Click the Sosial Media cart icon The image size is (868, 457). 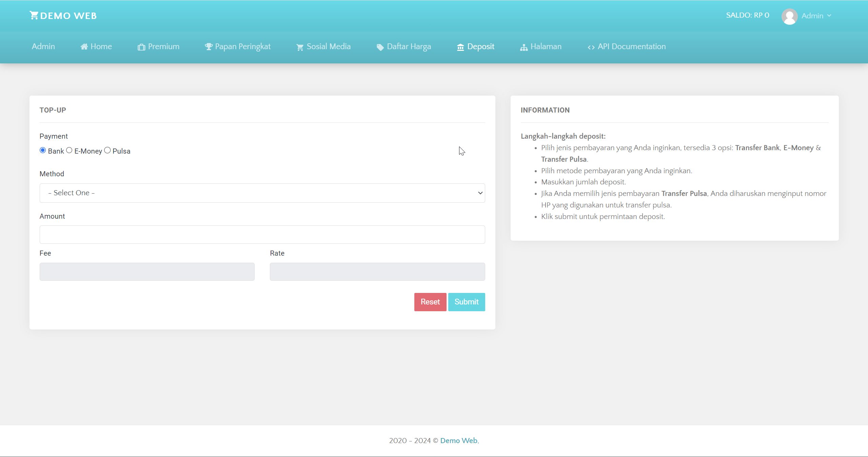pyautogui.click(x=299, y=47)
